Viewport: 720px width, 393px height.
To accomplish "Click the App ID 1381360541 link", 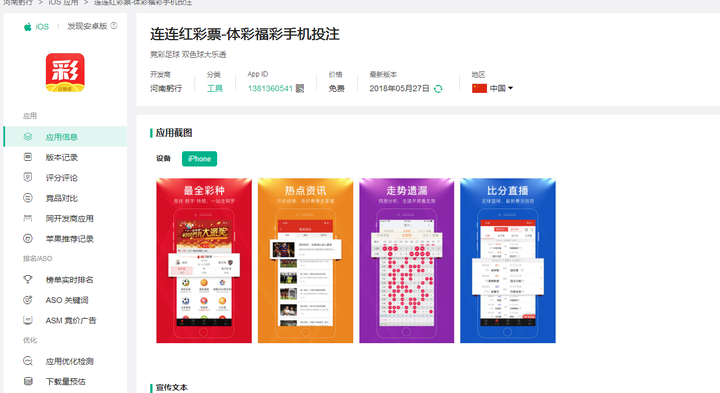I will tap(270, 88).
